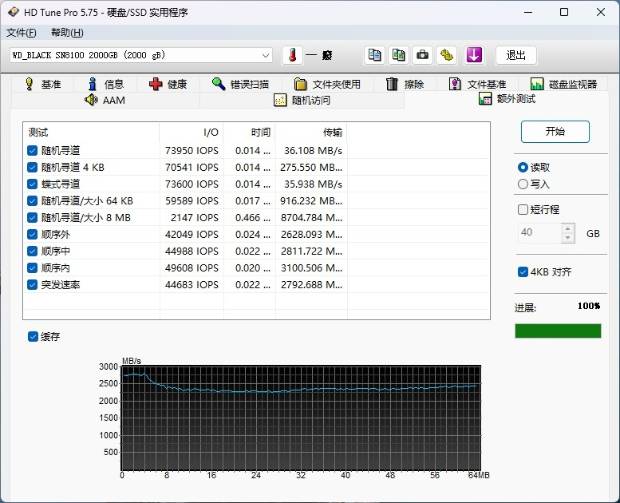Open the 健康 health tab
This screenshot has width=620, height=503.
[x=168, y=84]
